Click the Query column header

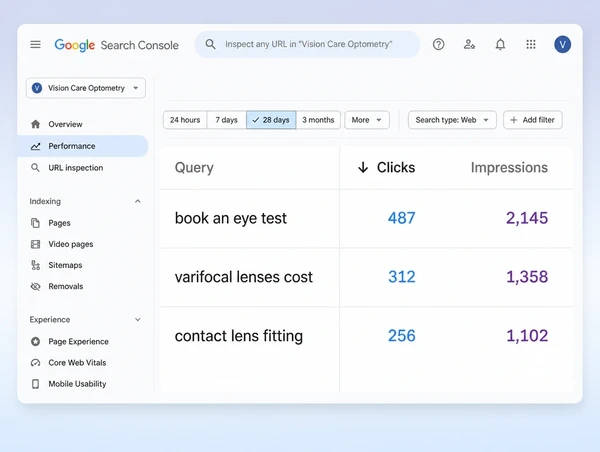(194, 168)
